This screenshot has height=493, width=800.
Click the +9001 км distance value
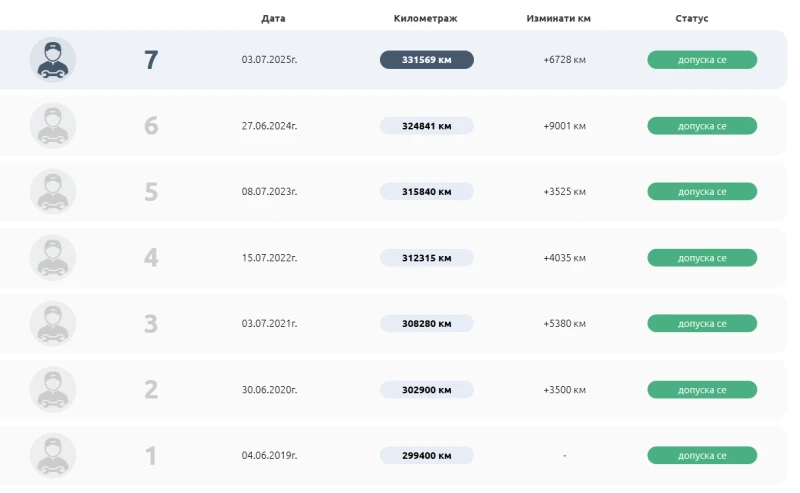click(x=565, y=126)
